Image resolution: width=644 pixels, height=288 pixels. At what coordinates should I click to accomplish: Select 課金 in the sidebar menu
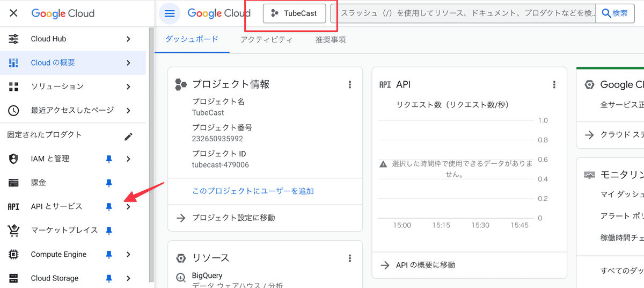click(73, 183)
